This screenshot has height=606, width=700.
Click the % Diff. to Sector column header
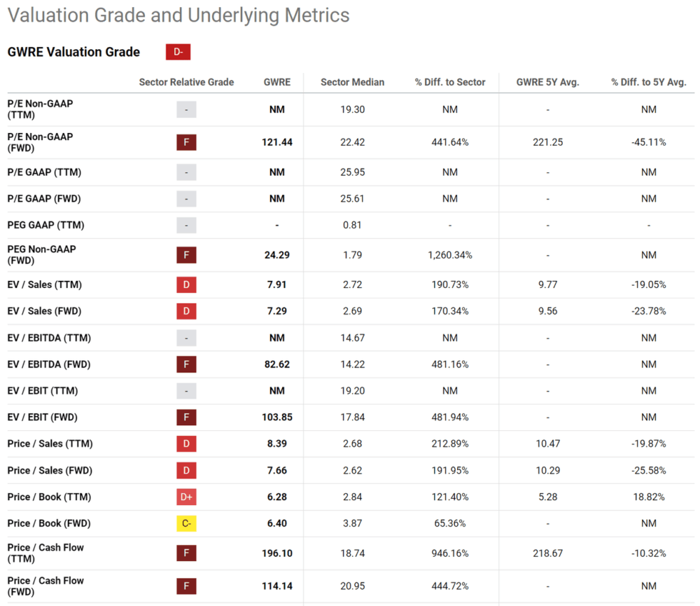(x=450, y=82)
